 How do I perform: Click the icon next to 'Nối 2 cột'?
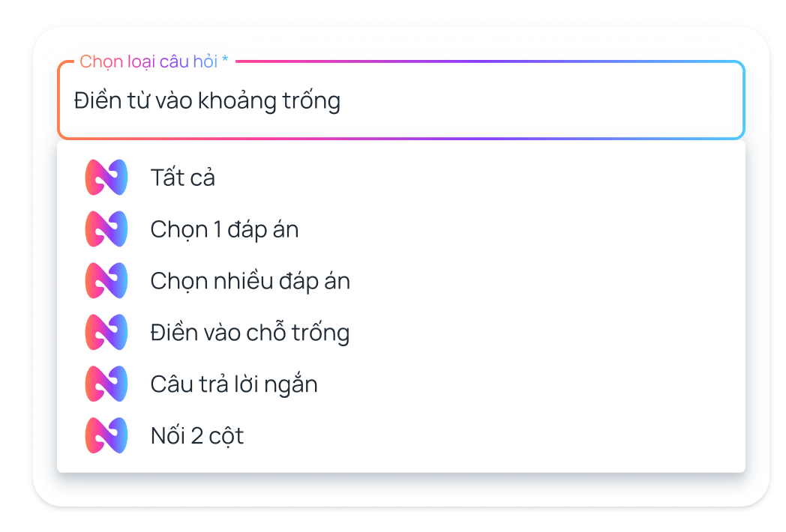(x=106, y=435)
